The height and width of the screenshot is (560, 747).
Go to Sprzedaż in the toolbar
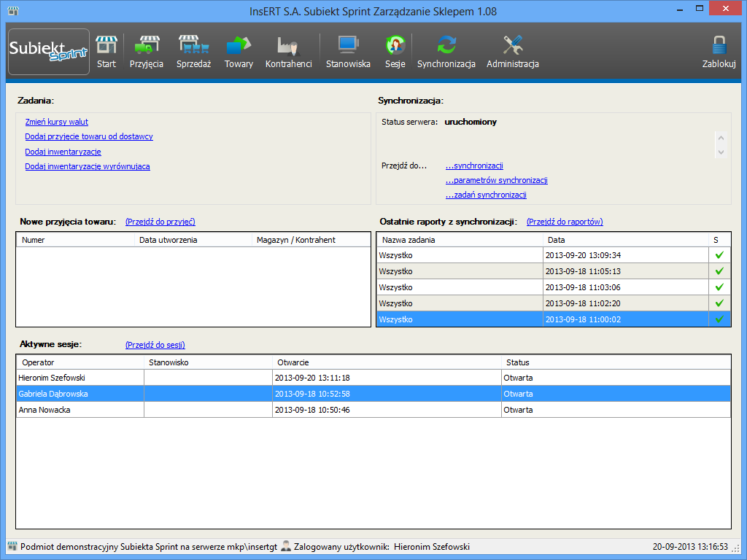(193, 52)
